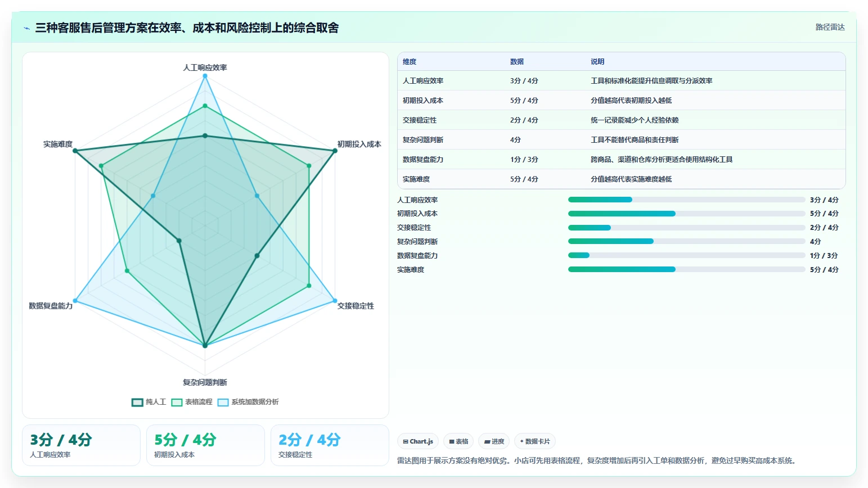
Task: Click the 数据复盘能力 progress bar
Action: (687, 255)
